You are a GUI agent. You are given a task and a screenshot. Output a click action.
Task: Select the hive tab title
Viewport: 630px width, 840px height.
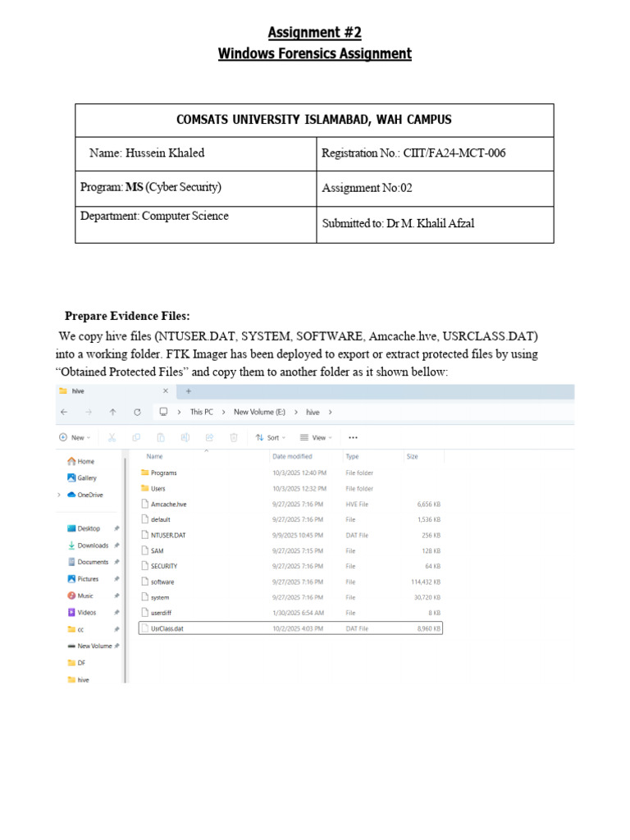point(78,391)
